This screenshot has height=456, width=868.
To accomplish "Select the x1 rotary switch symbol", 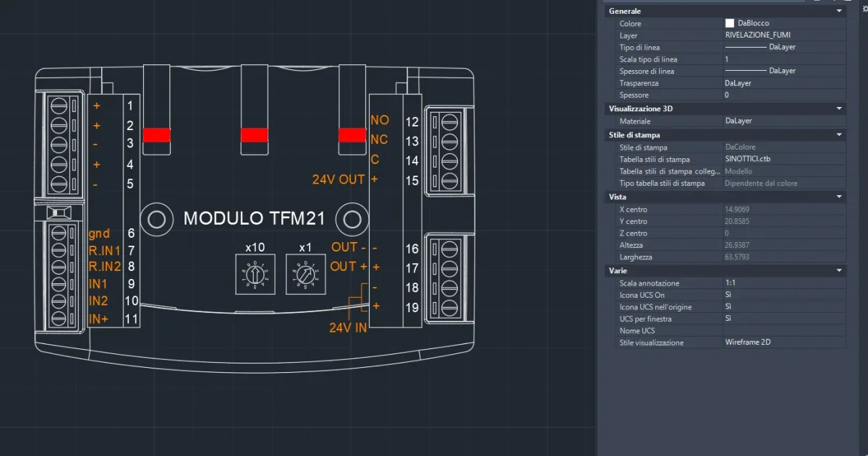I will click(x=305, y=274).
